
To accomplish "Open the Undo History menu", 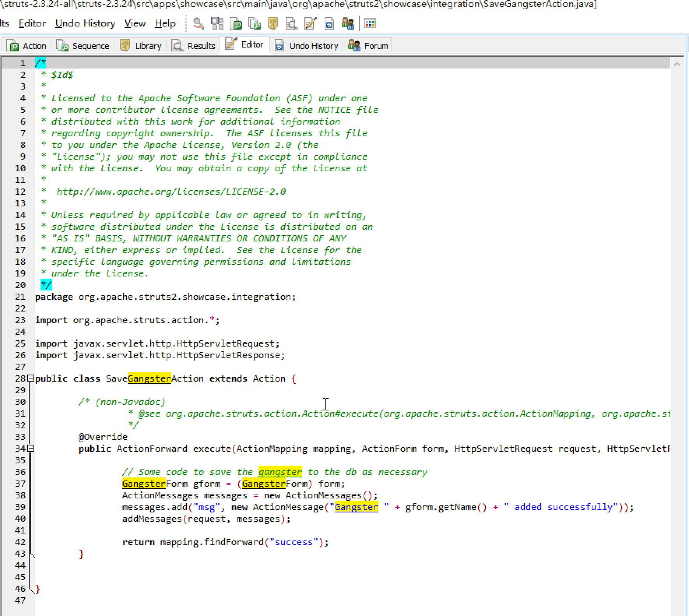I will click(x=85, y=23).
